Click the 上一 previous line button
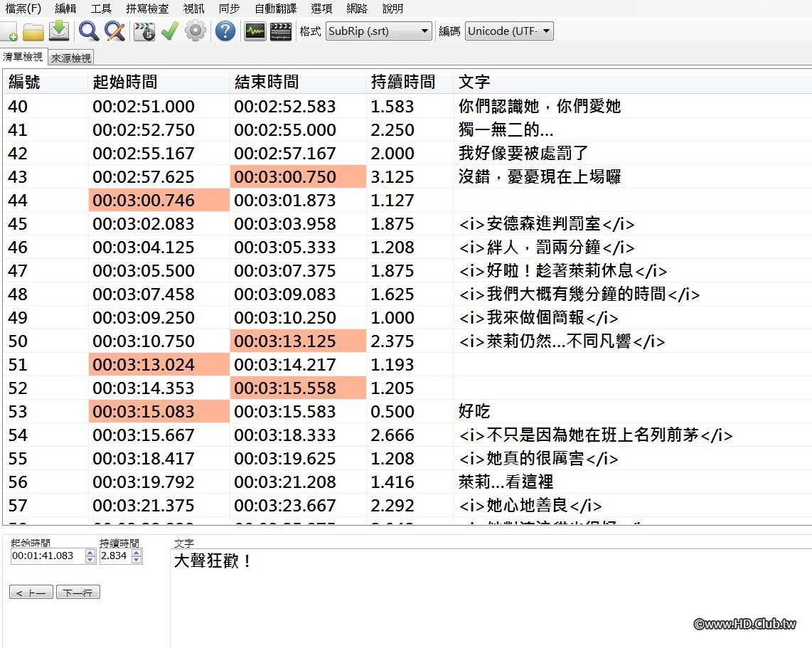Viewport: 812px width, 648px height. coord(31,591)
